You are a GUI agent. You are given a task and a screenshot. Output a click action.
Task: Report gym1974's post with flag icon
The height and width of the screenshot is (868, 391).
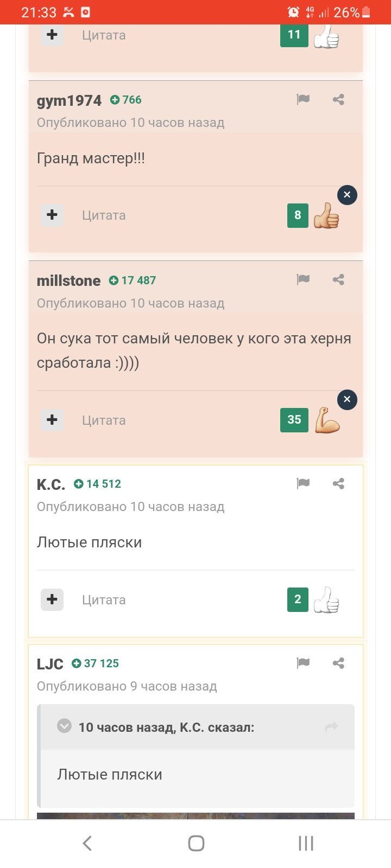(x=303, y=99)
